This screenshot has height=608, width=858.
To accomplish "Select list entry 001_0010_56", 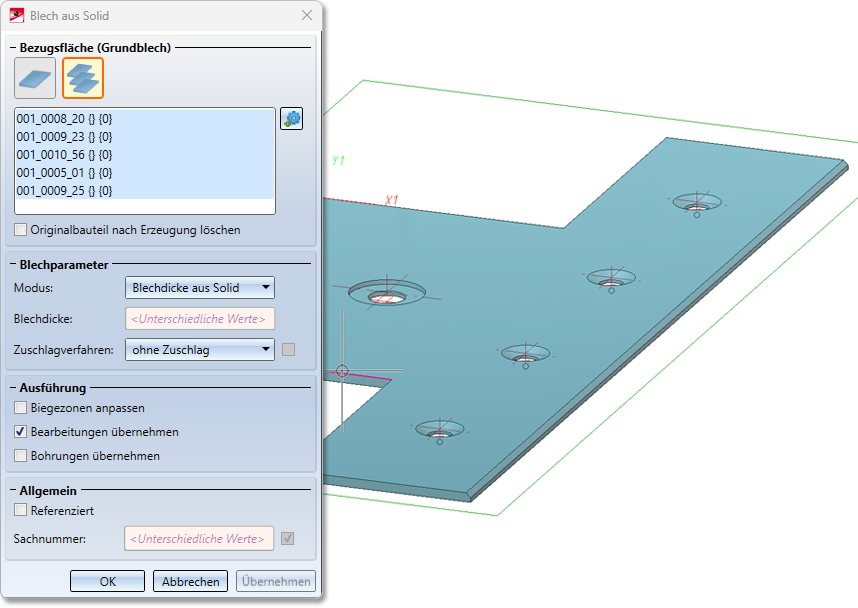I will pyautogui.click(x=144, y=154).
